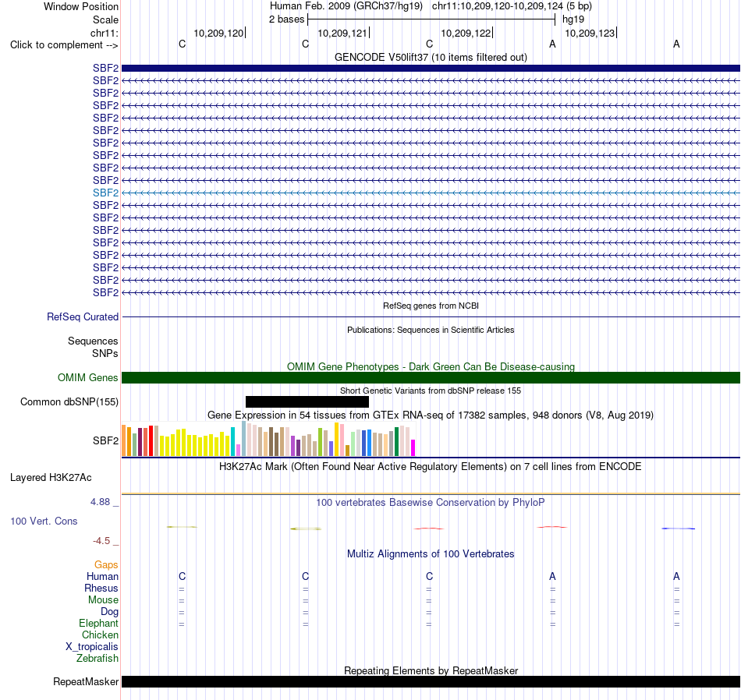Click the RepeatMasker track label

[86, 681]
